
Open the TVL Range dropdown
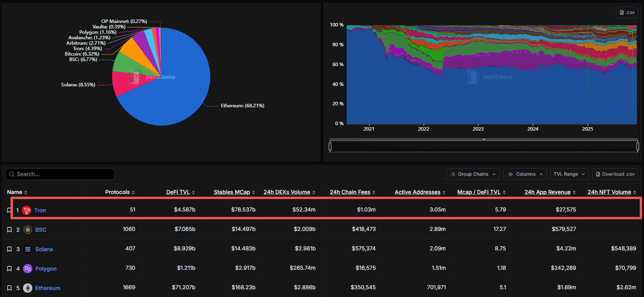coord(569,174)
